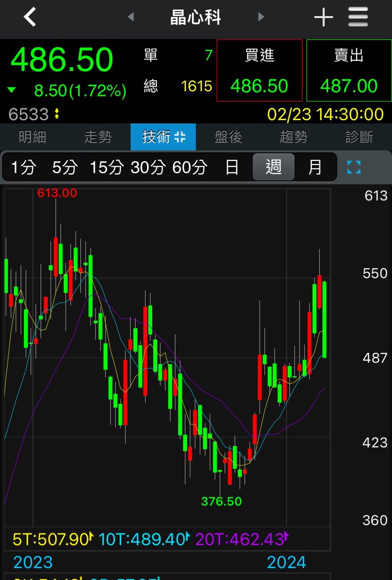Switch chart to 月 monthly interval
This screenshot has width=392, height=580.
point(315,168)
